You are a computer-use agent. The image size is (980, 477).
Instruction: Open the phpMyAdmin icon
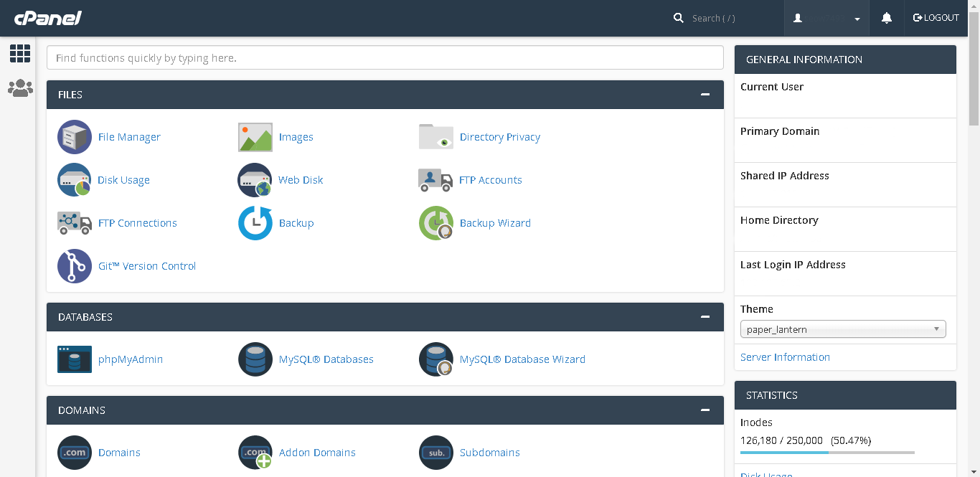pos(75,359)
